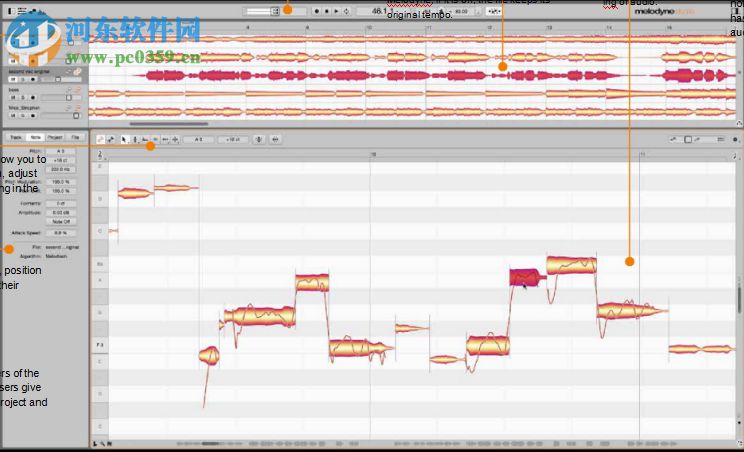This screenshot has height=452, width=744.
Task: Select the highlighted red note blob
Action: coord(526,277)
